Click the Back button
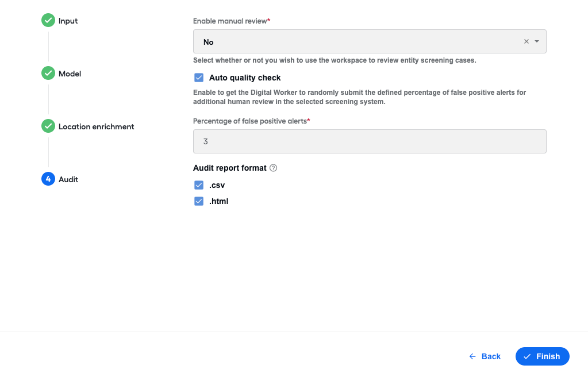The image size is (588, 369). coord(485,356)
